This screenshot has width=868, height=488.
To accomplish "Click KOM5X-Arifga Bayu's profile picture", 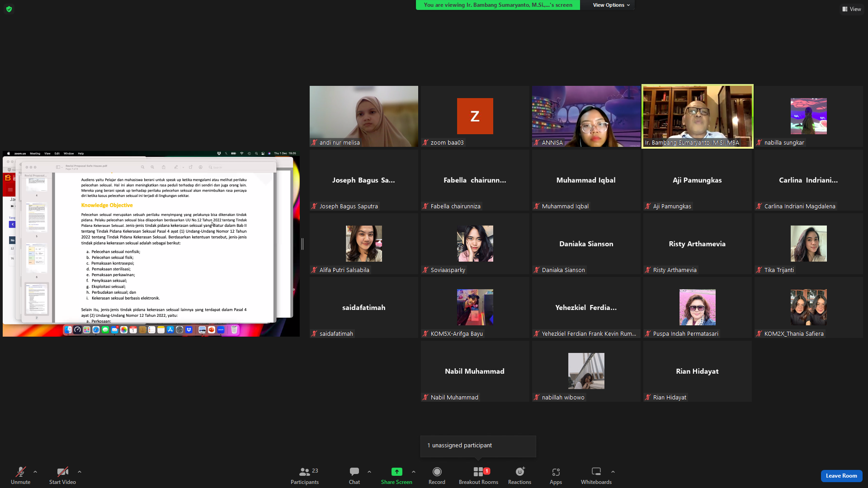I will pos(475,307).
